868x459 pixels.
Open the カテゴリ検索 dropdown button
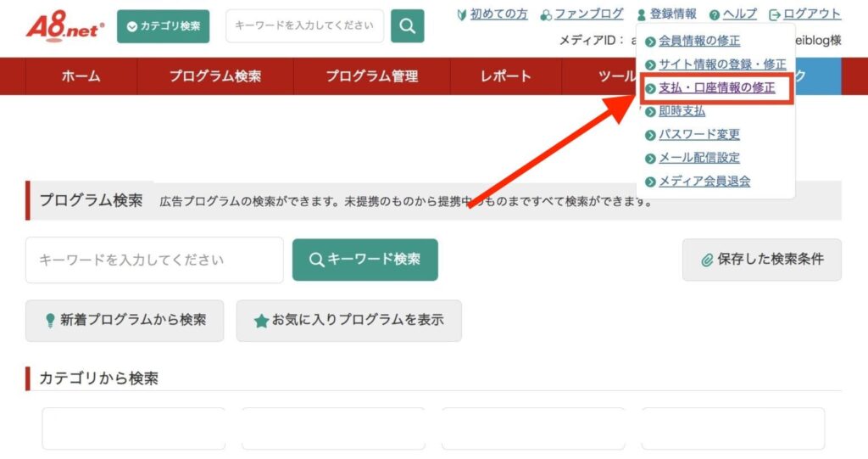pos(164,26)
